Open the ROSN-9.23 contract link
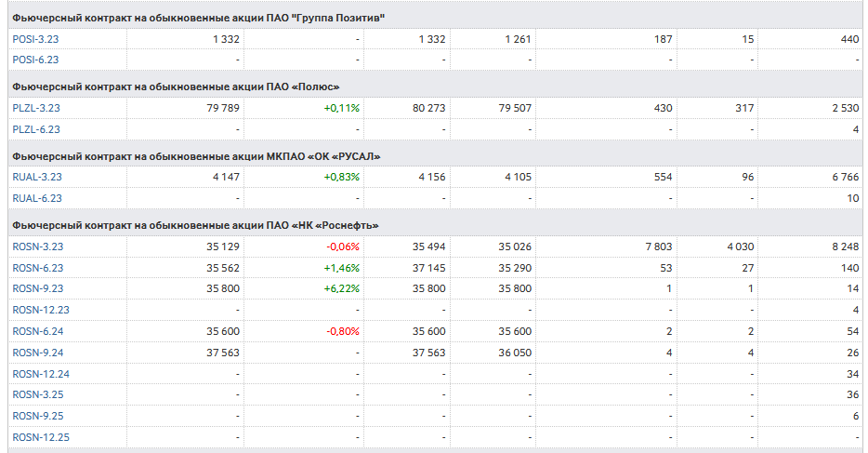Screen dimensions: 868x453 point(38,288)
